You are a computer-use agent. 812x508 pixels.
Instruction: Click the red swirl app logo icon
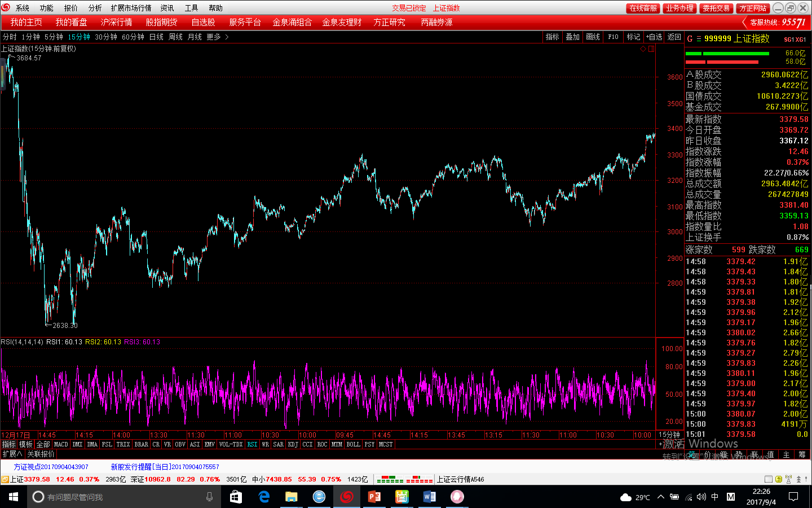tap(6, 7)
